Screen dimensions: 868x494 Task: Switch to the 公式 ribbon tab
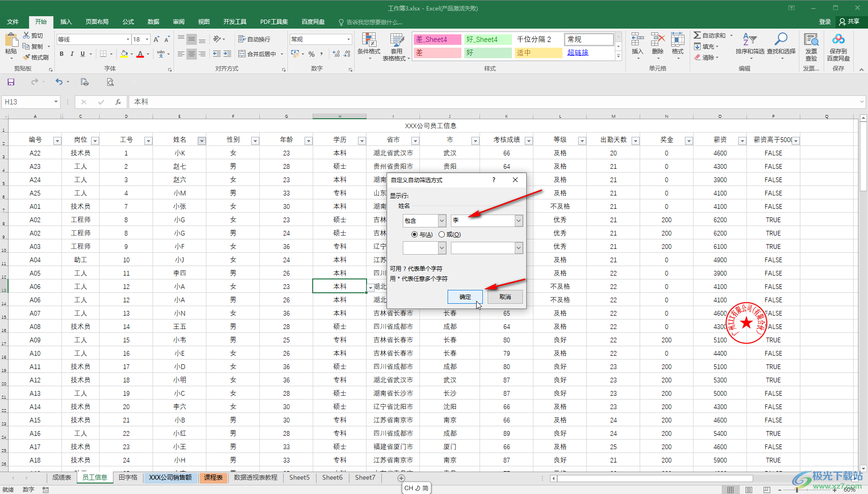128,22
